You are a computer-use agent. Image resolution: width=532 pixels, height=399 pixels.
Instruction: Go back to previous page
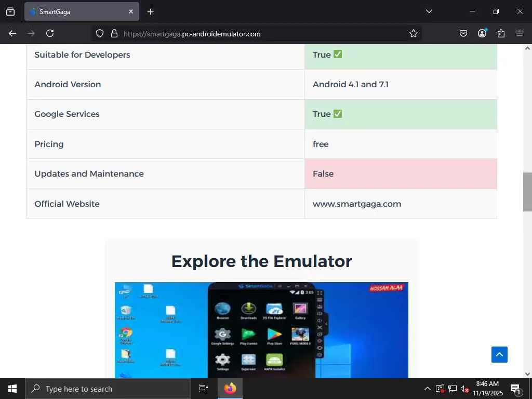(x=12, y=33)
